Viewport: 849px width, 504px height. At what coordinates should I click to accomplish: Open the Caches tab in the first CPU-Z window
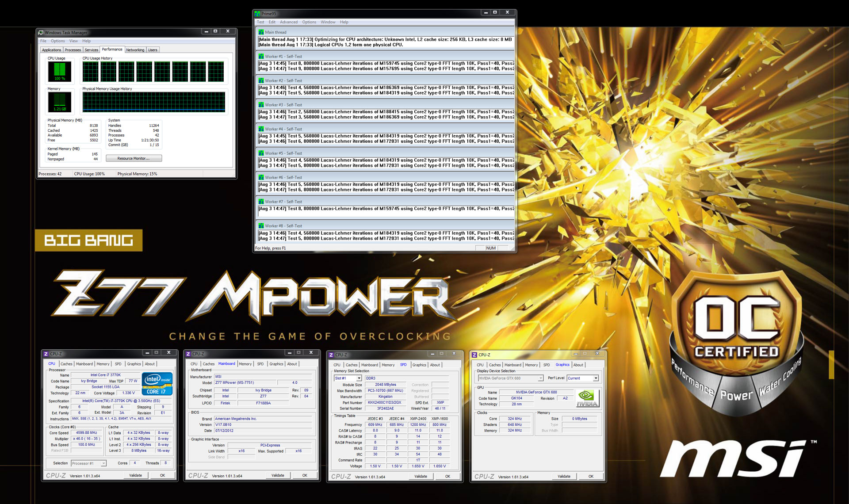point(66,364)
